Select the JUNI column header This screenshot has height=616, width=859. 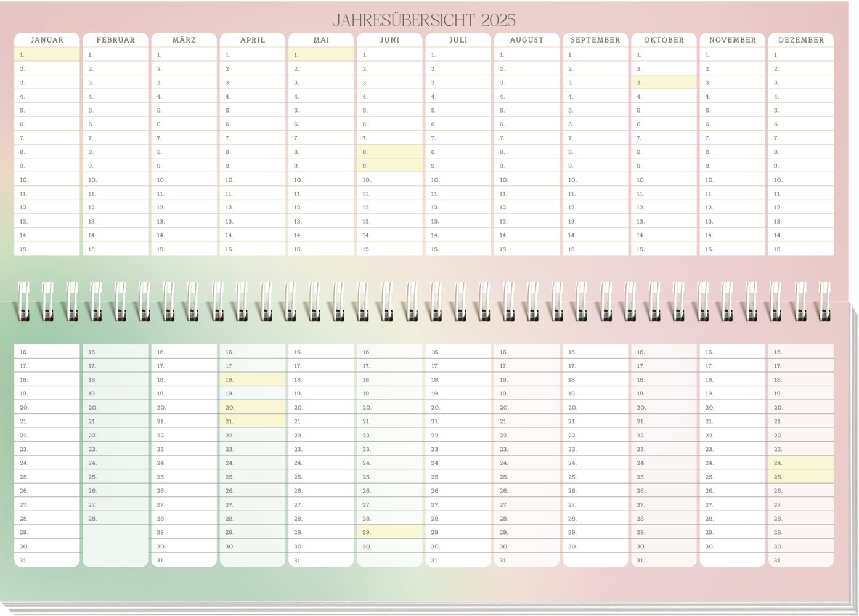point(390,40)
